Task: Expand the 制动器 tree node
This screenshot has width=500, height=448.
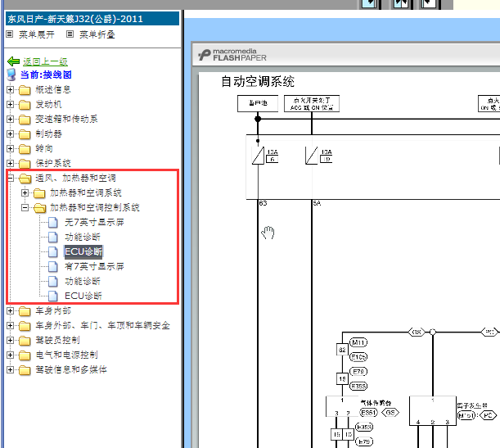Action: 10,133
